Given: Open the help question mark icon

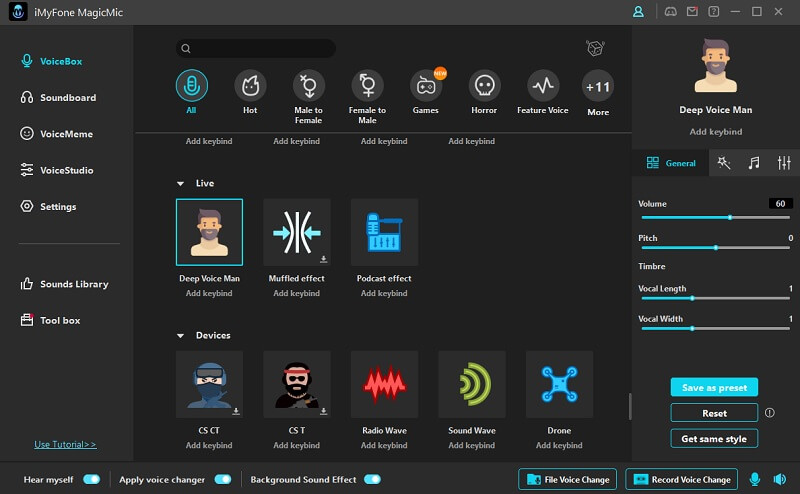Looking at the screenshot, I should pos(714,12).
